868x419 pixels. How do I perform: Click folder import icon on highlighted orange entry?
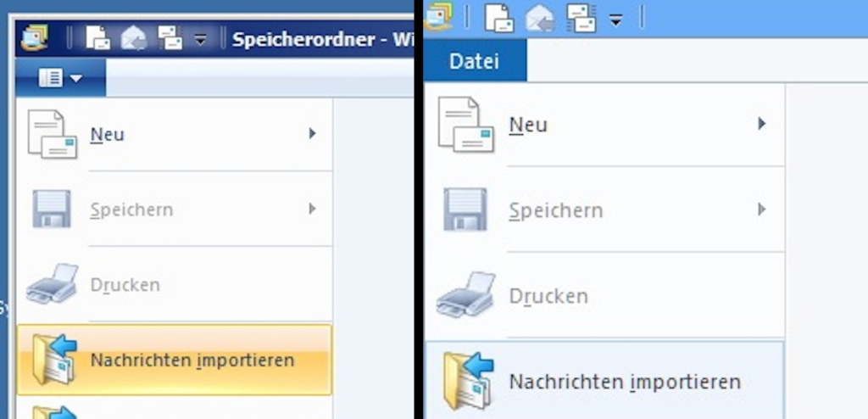click(55, 360)
